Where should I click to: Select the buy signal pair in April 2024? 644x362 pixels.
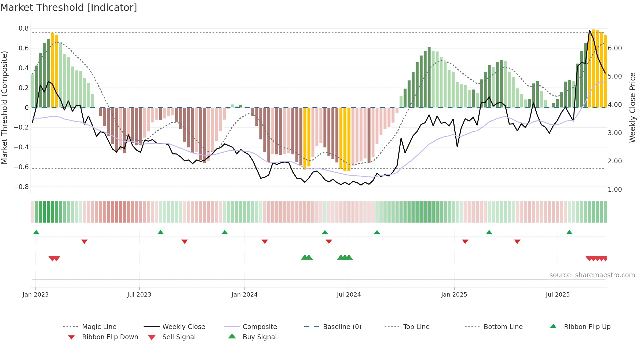[x=307, y=257]
